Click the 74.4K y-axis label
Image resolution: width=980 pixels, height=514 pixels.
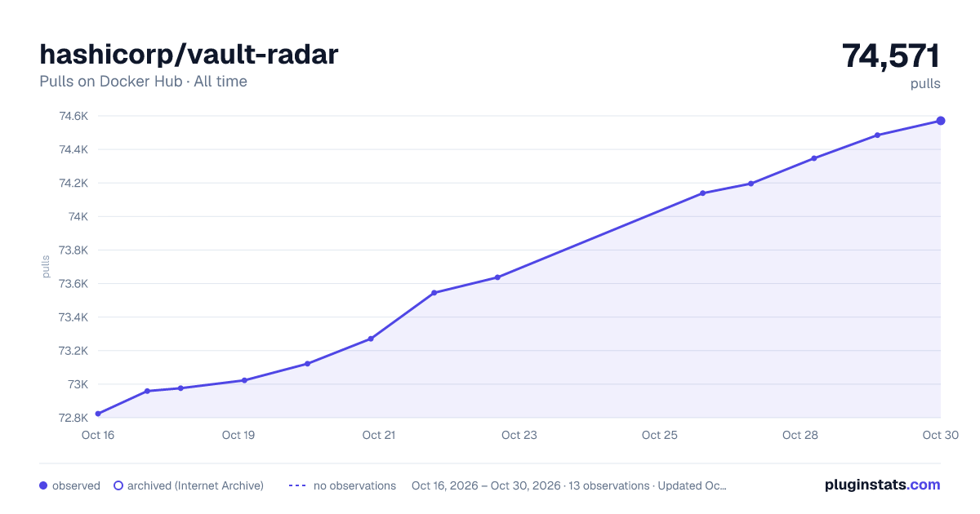pyautogui.click(x=73, y=149)
